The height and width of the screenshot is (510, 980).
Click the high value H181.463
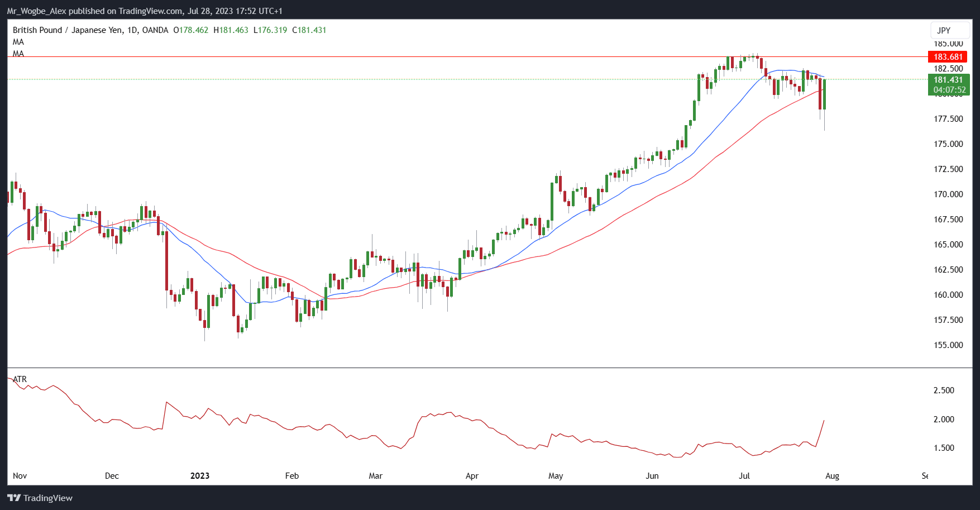[231, 30]
